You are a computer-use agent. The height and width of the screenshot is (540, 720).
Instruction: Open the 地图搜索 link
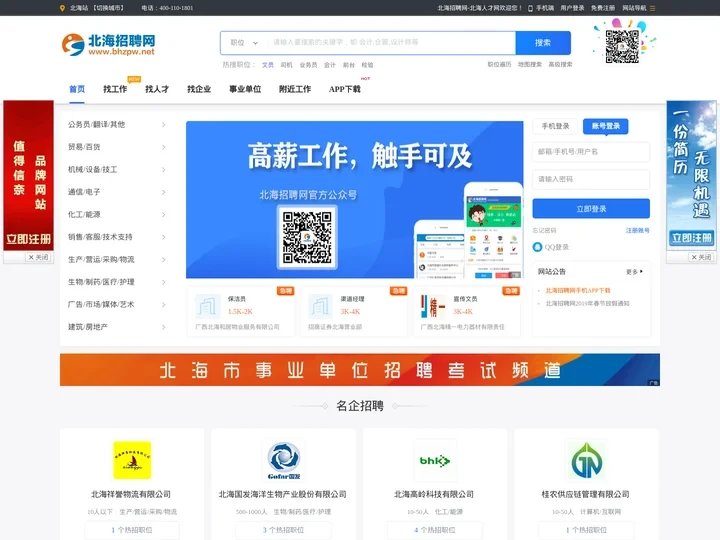(x=530, y=64)
